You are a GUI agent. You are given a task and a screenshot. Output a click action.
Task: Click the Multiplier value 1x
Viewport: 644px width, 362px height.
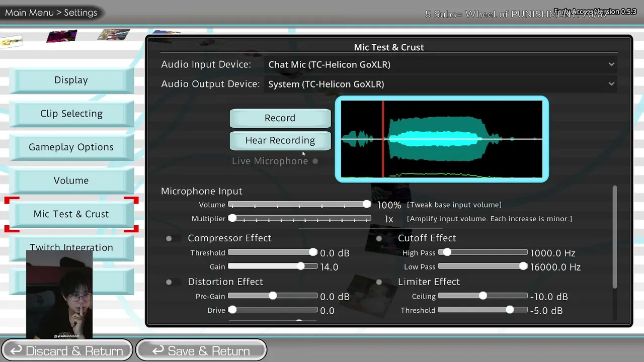tap(389, 219)
